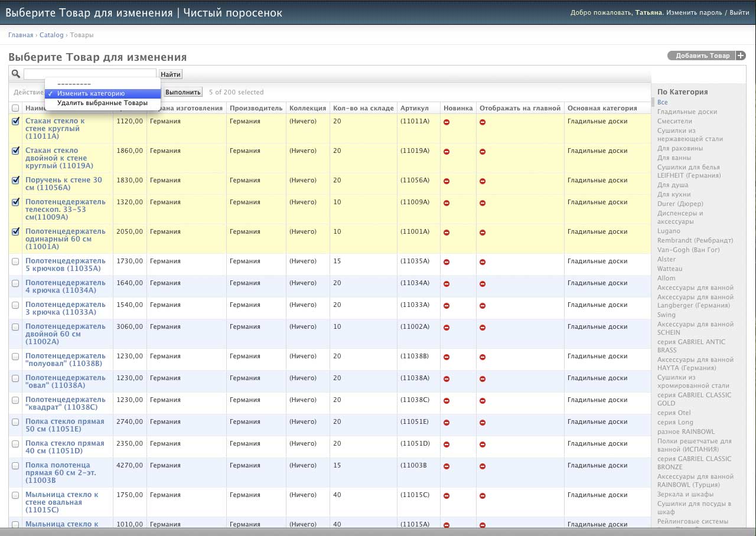Sort by Артикул column header
Screen dimensions: 756x536
[414, 108]
